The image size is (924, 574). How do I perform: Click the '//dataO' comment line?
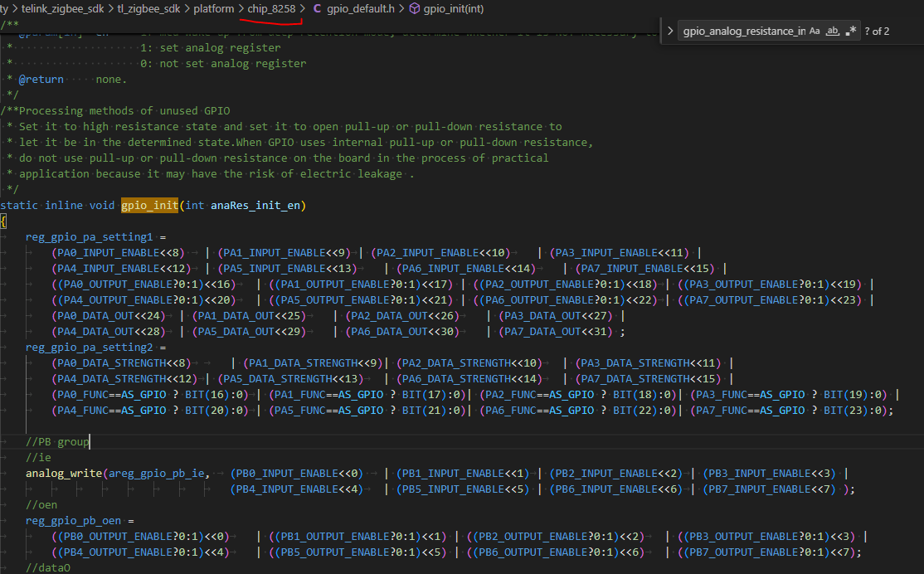(48, 568)
